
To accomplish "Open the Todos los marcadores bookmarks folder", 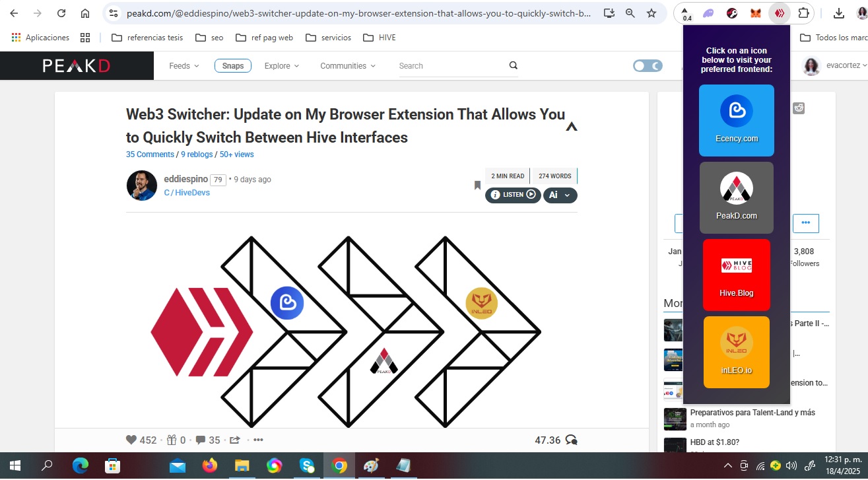I will pyautogui.click(x=833, y=38).
